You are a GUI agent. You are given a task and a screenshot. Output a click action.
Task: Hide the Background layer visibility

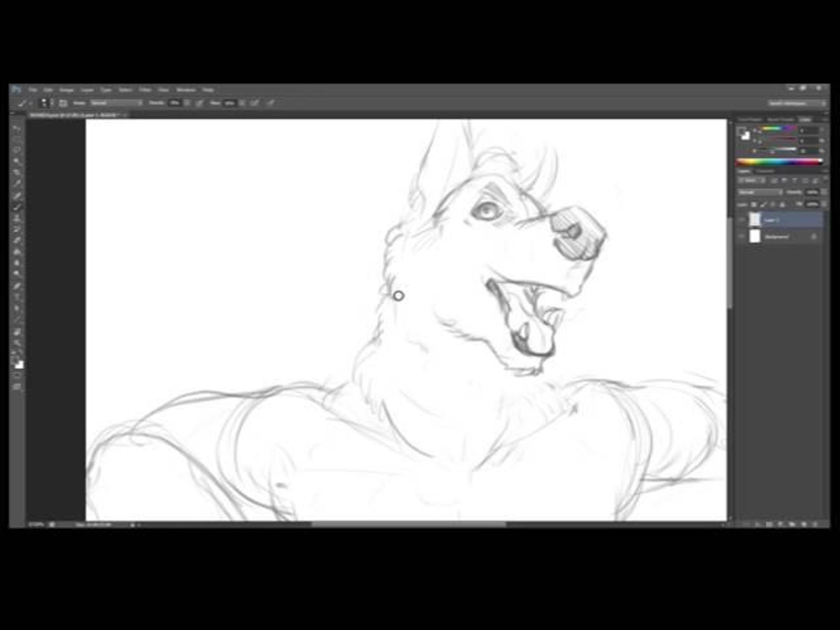pyautogui.click(x=741, y=237)
